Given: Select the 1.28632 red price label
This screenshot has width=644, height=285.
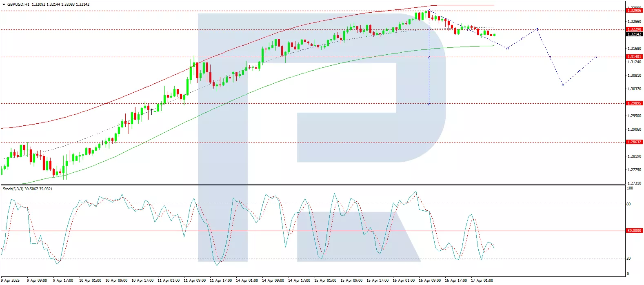Looking at the screenshot, I should (634, 142).
